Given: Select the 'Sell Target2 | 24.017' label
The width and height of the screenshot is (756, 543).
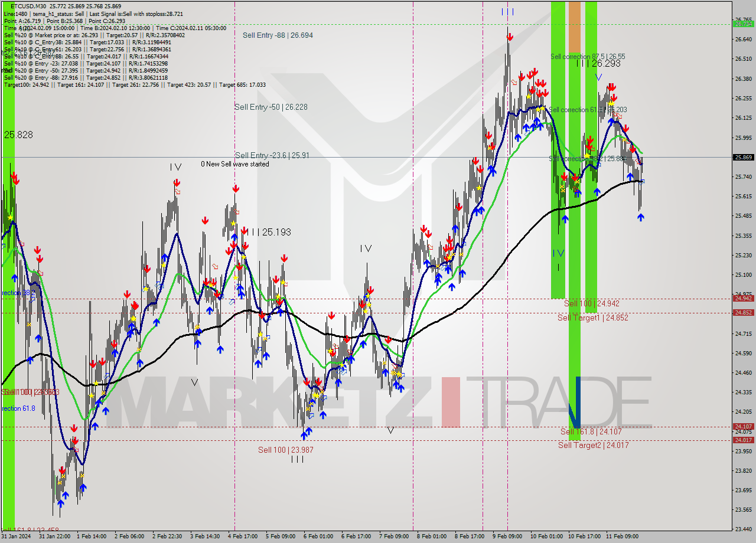Looking at the screenshot, I should [594, 446].
